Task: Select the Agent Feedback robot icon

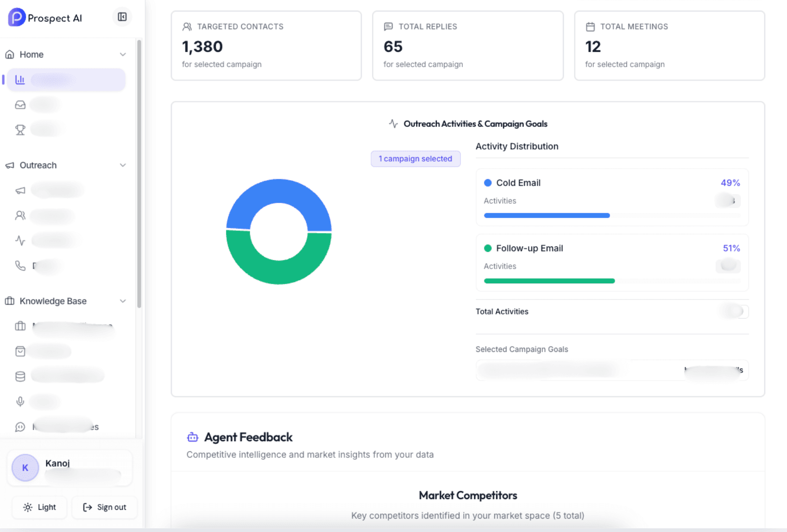Action: coord(192,437)
